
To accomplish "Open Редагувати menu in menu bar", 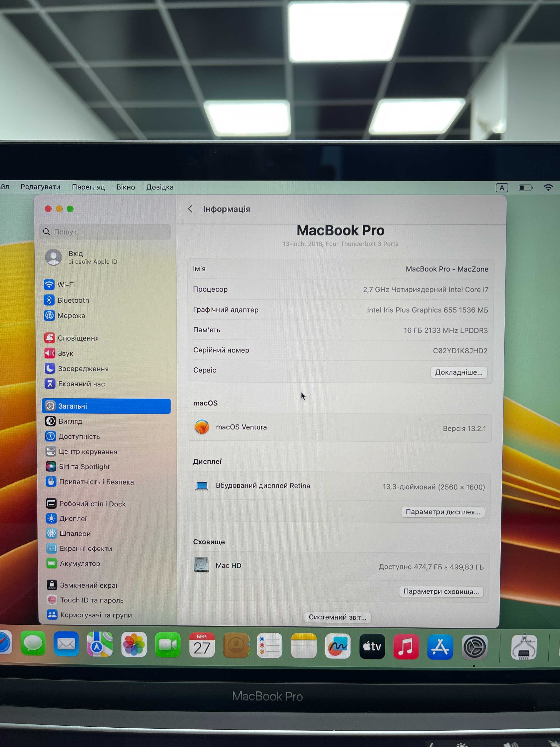I will click(41, 187).
